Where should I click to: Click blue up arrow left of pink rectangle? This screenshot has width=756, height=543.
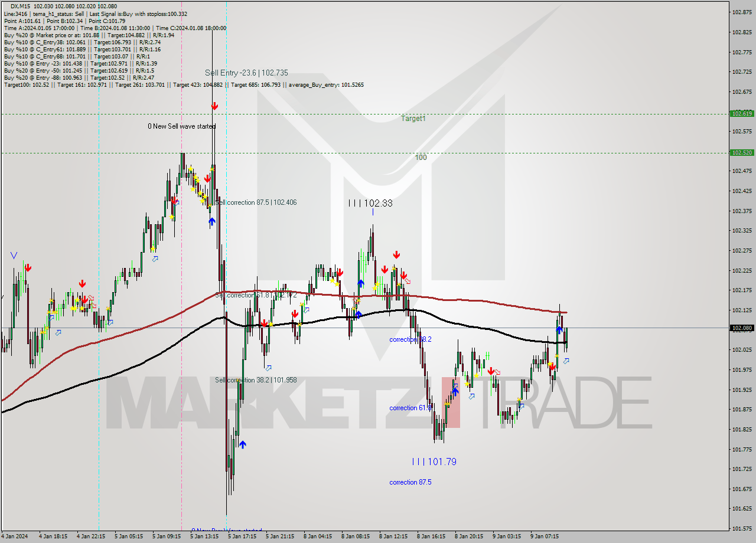(x=455, y=391)
